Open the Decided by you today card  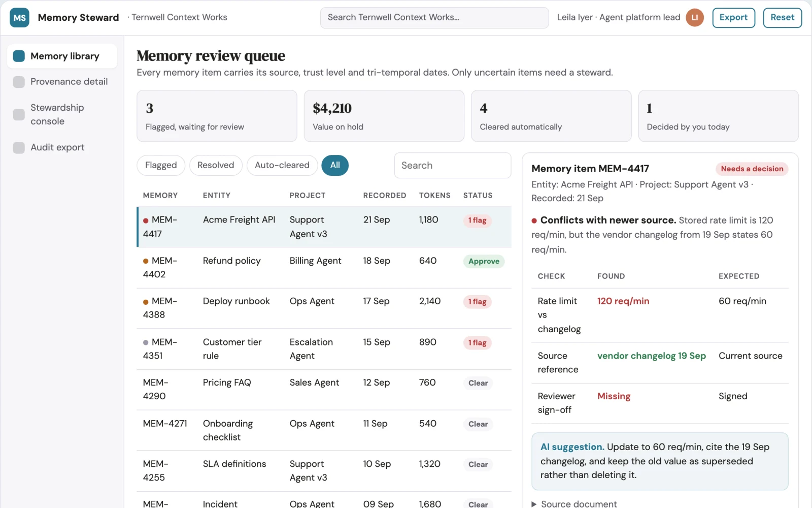click(718, 116)
